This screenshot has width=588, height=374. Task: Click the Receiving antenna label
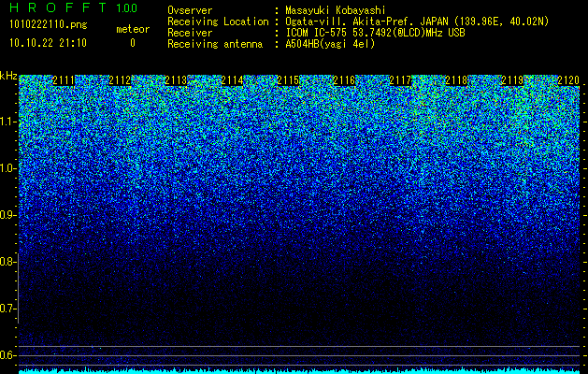[215, 44]
